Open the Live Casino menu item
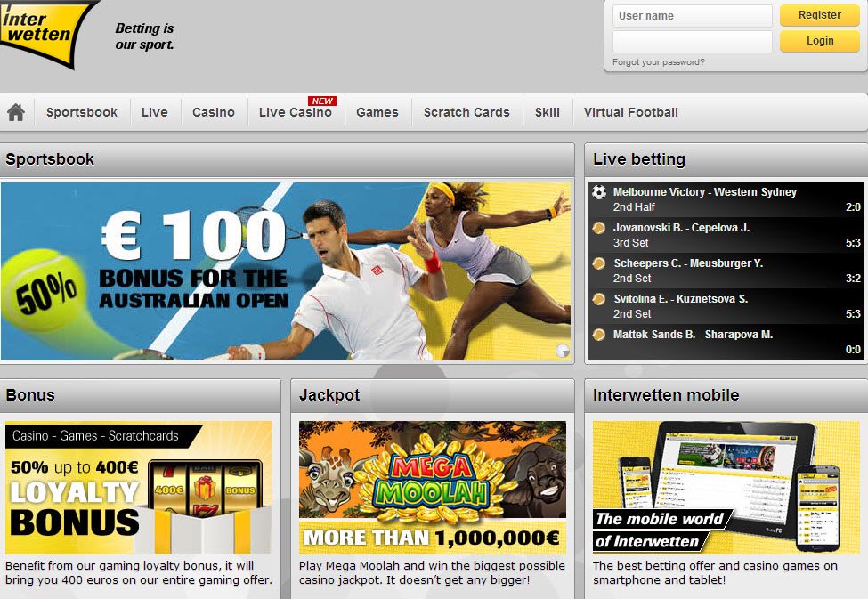The height and width of the screenshot is (599, 868). (296, 112)
